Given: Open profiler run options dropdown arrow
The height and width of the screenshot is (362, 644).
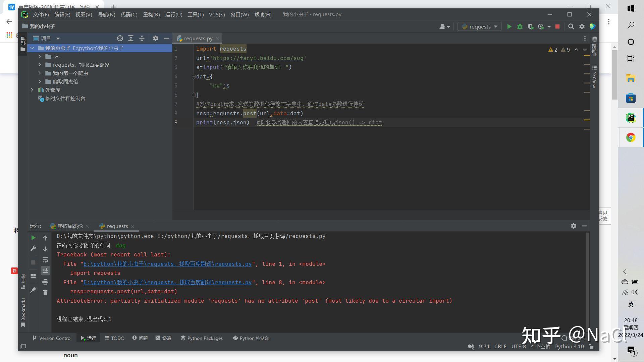Looking at the screenshot, I should coord(549,27).
